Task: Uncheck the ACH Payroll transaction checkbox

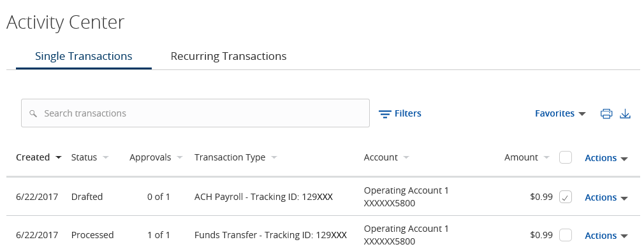Action: pyautogui.click(x=566, y=197)
